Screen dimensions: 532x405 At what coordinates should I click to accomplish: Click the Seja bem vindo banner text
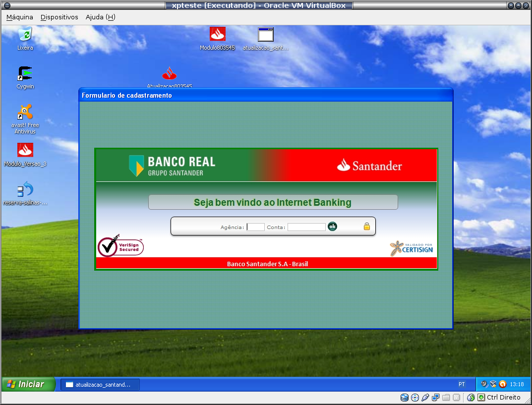click(273, 202)
